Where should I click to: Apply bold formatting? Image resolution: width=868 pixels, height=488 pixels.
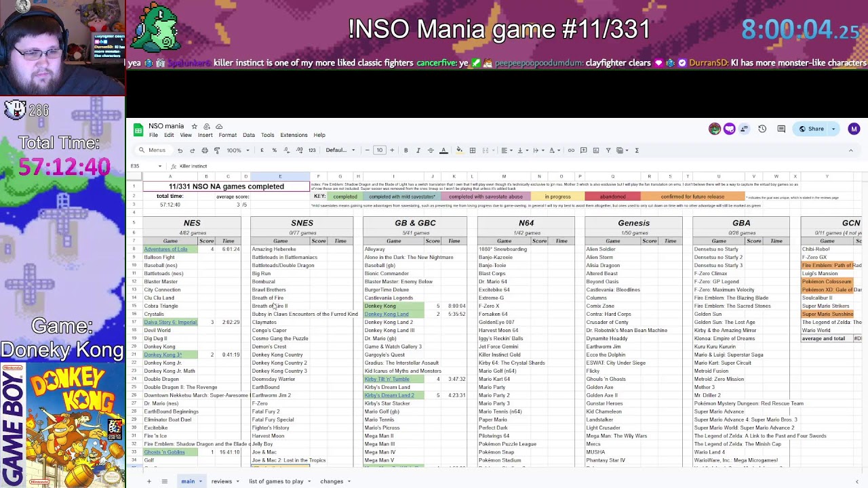click(406, 150)
